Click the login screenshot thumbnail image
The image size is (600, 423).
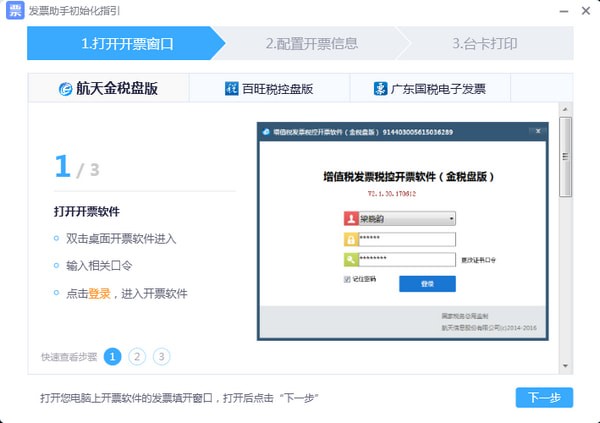click(403, 231)
